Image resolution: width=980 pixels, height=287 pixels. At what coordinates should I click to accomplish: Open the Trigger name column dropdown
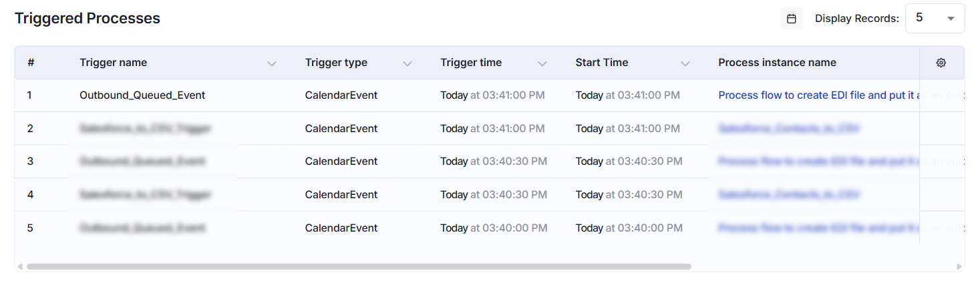coord(271,63)
